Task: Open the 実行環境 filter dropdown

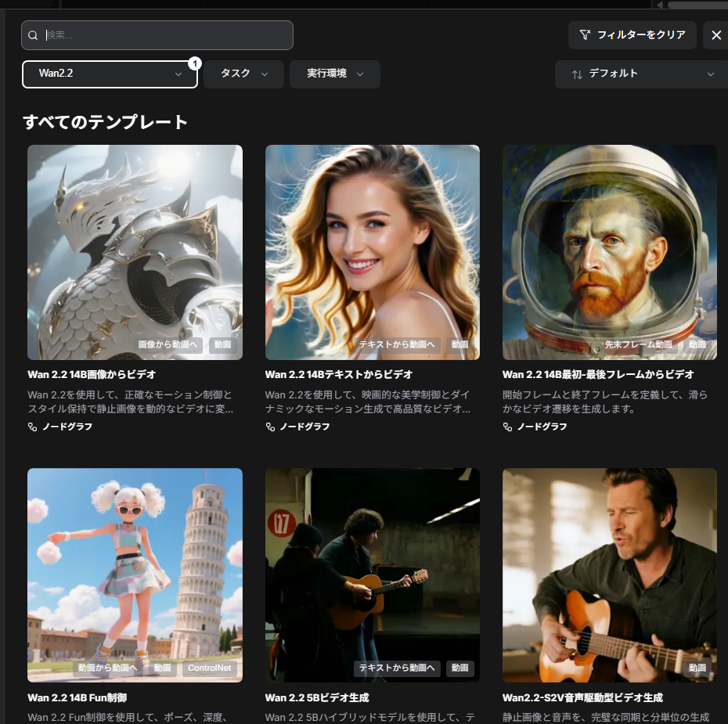Action: (335, 74)
